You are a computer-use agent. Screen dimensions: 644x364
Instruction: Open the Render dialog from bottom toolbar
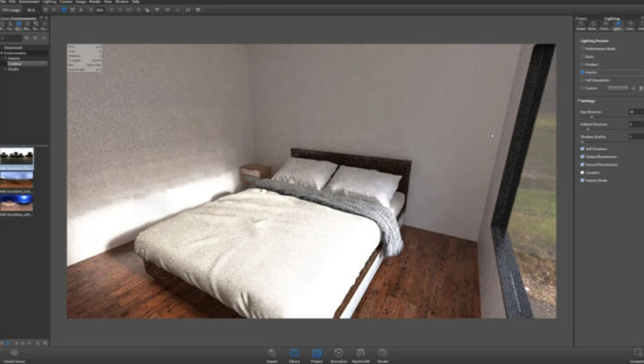pos(383,355)
